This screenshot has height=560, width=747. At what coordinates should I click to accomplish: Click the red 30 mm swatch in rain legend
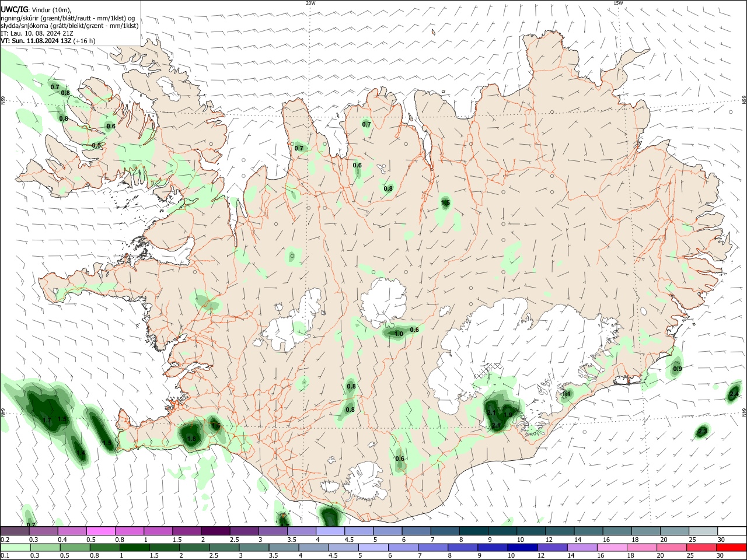click(731, 547)
